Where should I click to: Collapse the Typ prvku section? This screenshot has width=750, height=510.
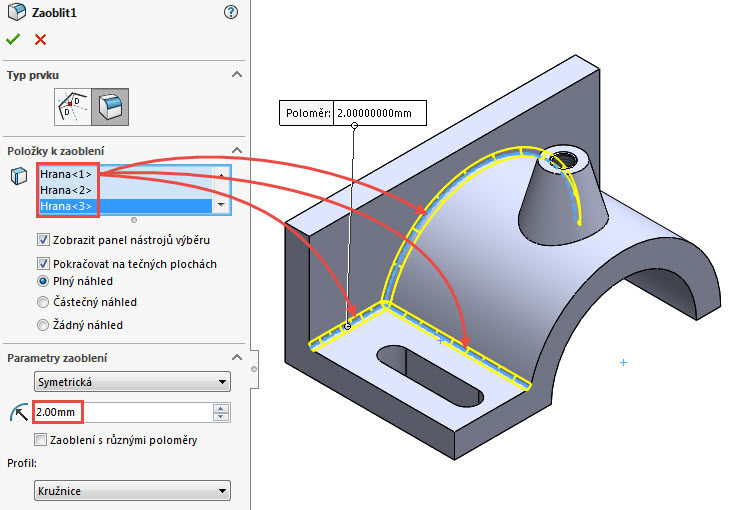pos(237,75)
